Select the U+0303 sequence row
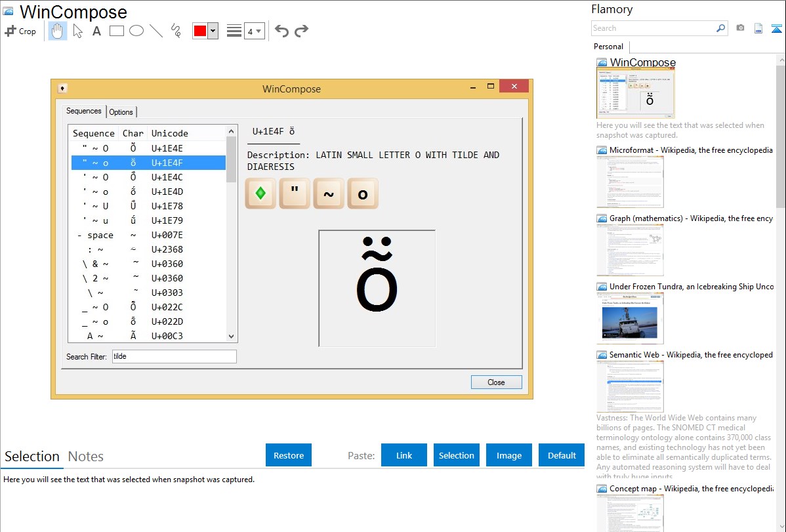 148,293
